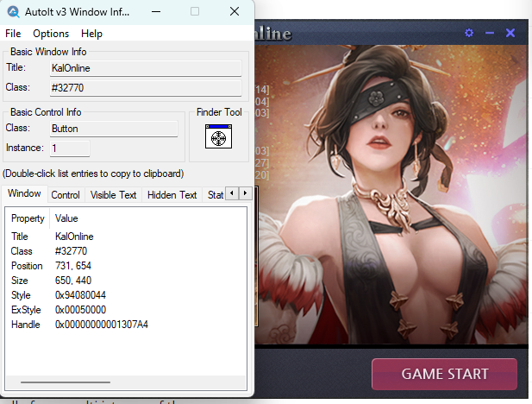Select the Title row value KalOnline
Screen dimensions: 532x404
point(74,237)
